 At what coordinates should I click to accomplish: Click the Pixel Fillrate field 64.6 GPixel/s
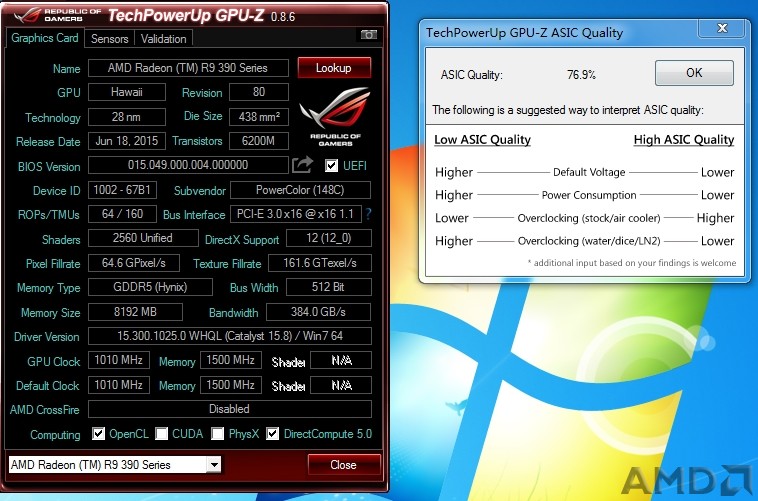click(x=134, y=263)
